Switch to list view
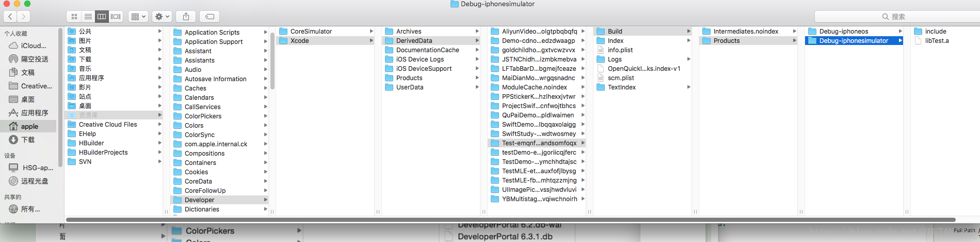Screen dimensions: 980x242 pos(88,17)
